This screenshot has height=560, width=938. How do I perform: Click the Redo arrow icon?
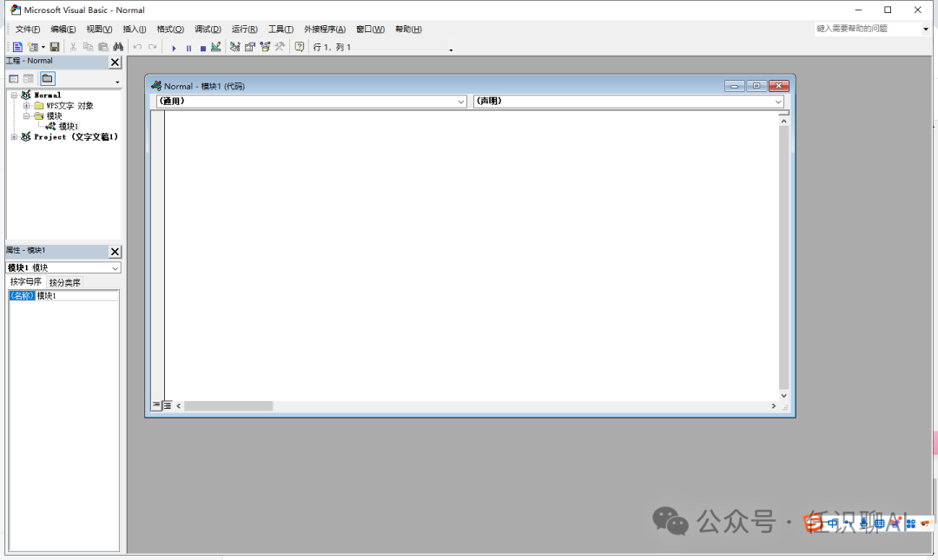coord(153,47)
